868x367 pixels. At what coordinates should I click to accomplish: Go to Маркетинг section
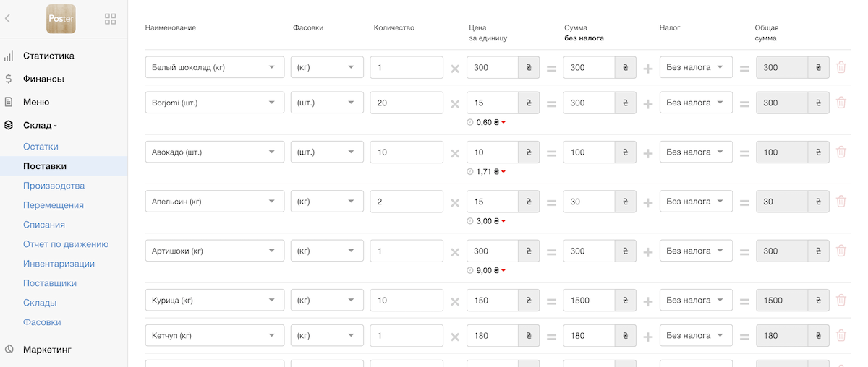pyautogui.click(x=47, y=350)
